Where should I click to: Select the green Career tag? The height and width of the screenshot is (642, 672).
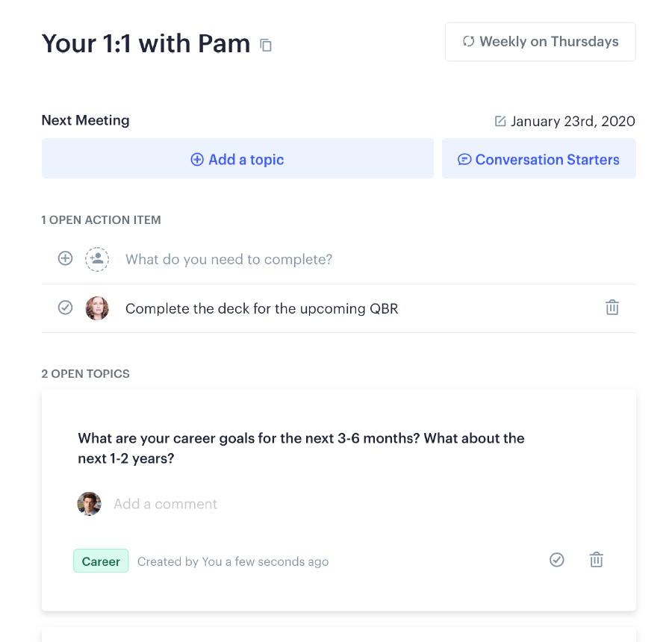pos(101,561)
